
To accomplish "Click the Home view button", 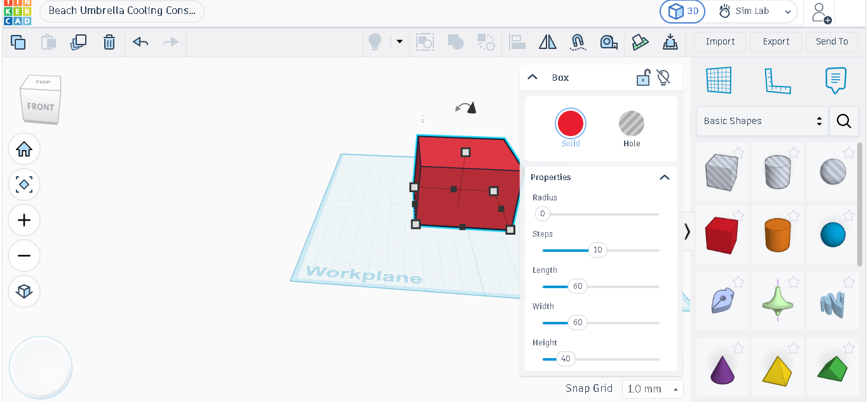I will [x=24, y=149].
